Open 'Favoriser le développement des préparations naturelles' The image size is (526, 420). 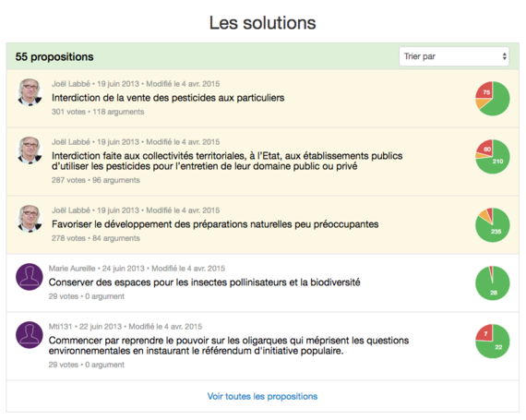pos(215,224)
